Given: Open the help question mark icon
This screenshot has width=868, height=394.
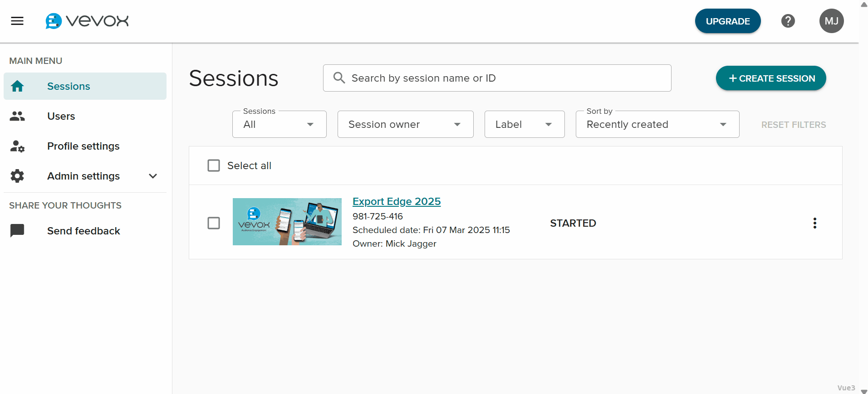Looking at the screenshot, I should [788, 21].
